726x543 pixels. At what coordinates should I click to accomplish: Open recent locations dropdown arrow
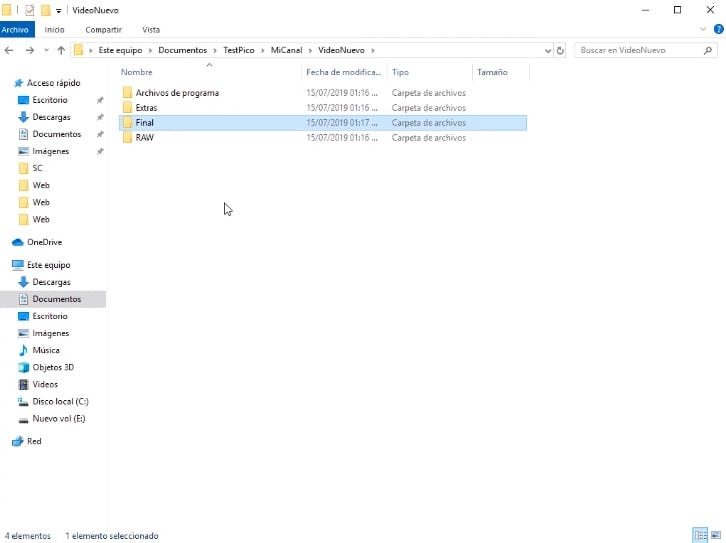(46, 50)
